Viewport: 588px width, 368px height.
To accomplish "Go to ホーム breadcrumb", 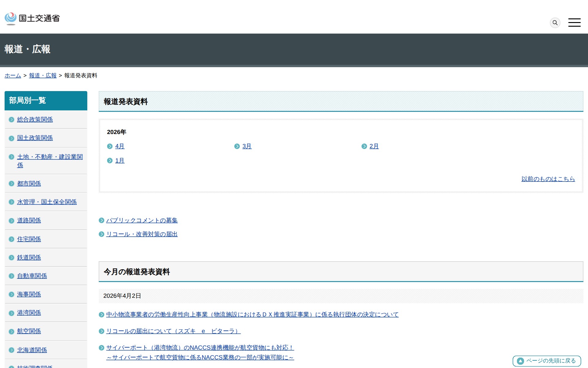I will click(x=13, y=75).
